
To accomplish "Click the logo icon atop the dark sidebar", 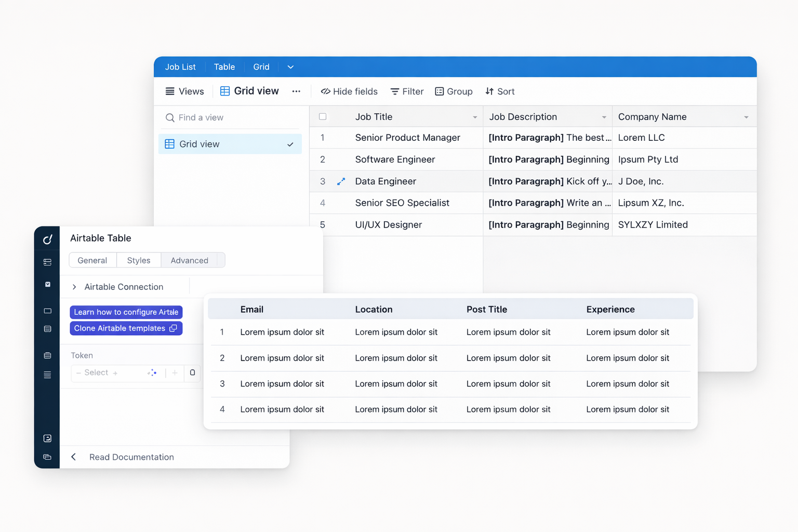I will click(x=47, y=239).
